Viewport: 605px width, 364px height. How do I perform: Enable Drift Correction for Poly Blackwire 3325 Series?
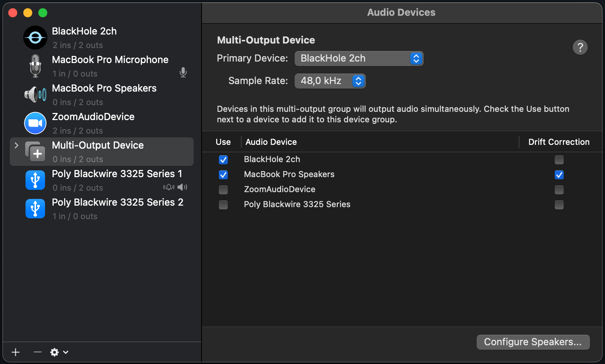[559, 205]
